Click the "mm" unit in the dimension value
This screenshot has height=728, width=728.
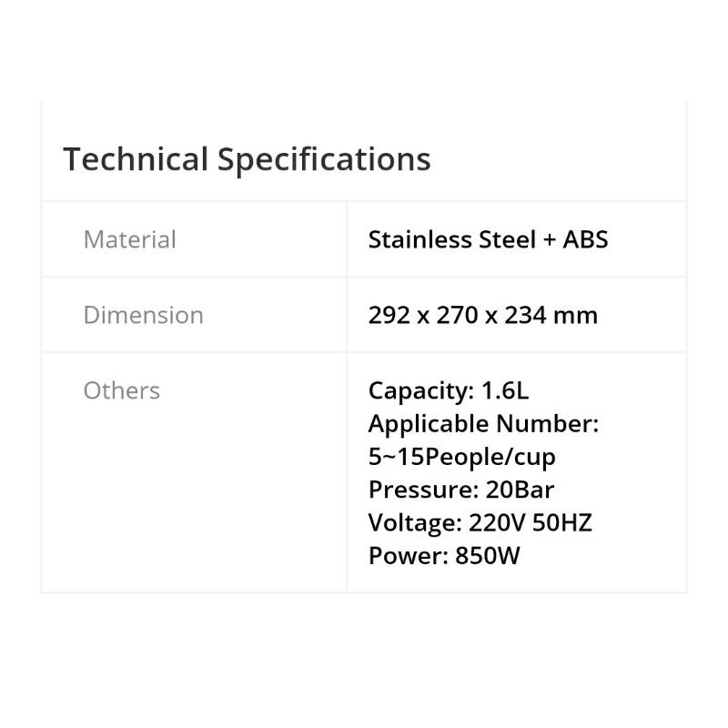(x=580, y=316)
